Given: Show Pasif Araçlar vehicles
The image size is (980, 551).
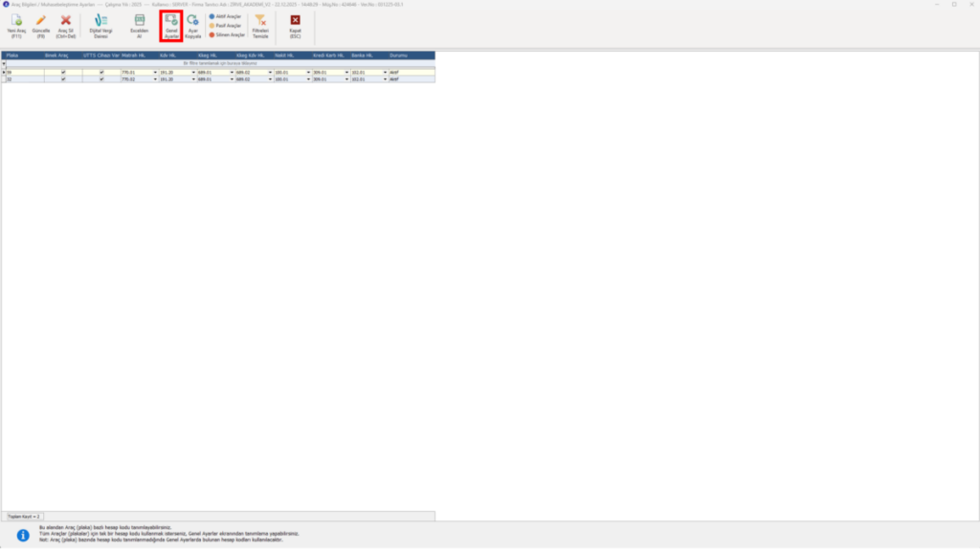Looking at the screenshot, I should pos(225,26).
